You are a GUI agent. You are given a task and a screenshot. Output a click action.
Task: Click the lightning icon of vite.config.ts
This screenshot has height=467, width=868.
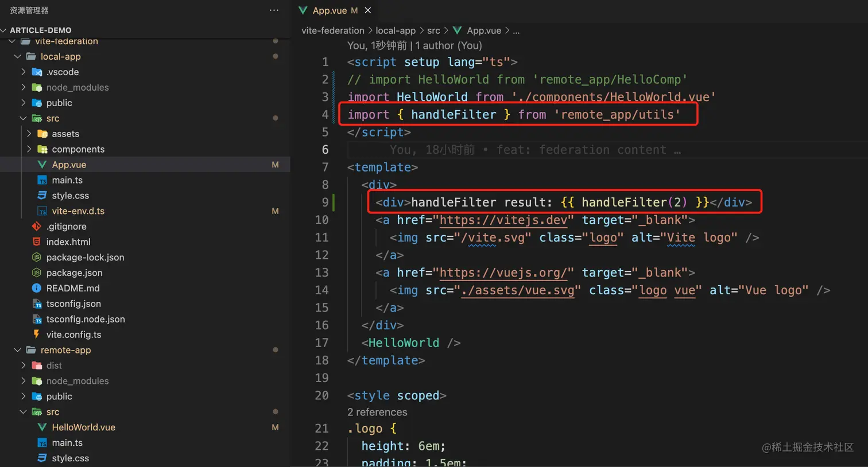pyautogui.click(x=36, y=334)
